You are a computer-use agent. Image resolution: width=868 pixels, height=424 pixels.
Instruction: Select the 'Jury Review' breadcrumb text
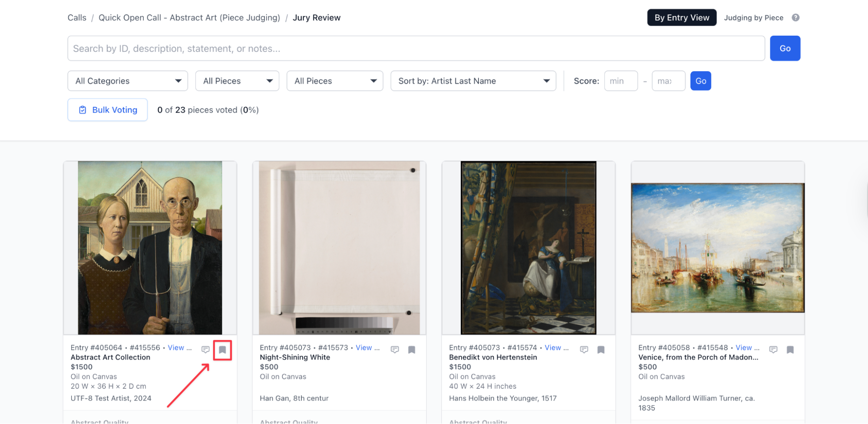pyautogui.click(x=317, y=18)
